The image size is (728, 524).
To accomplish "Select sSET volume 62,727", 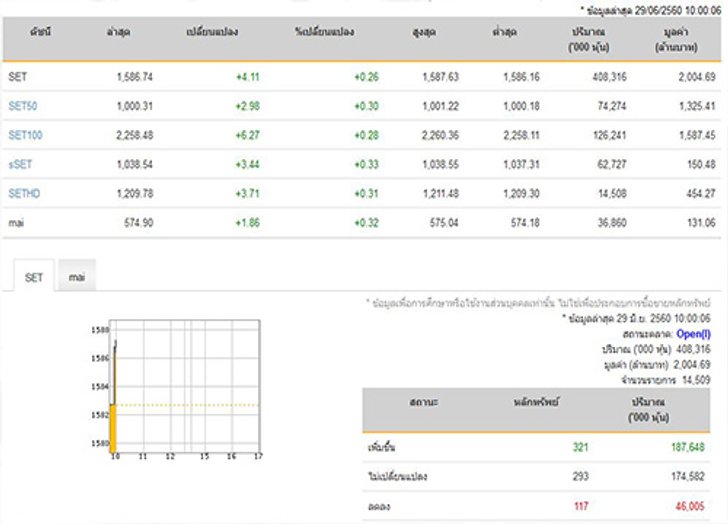I will click(611, 164).
